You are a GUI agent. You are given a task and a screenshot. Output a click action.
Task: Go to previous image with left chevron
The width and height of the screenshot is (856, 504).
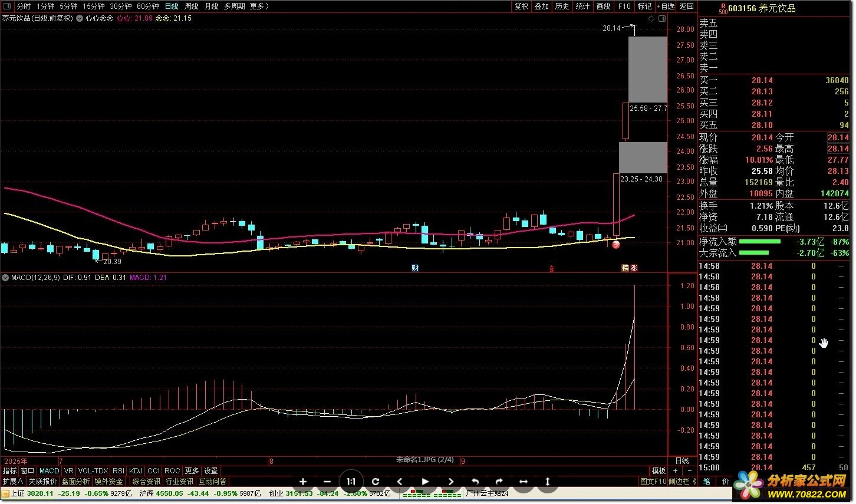[400, 482]
